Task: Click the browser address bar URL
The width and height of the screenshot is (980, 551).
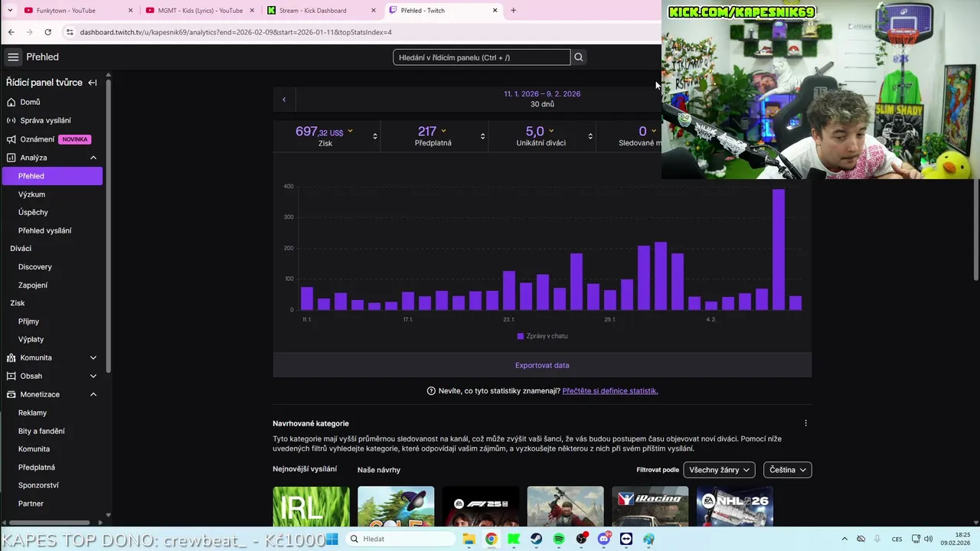Action: (x=236, y=32)
